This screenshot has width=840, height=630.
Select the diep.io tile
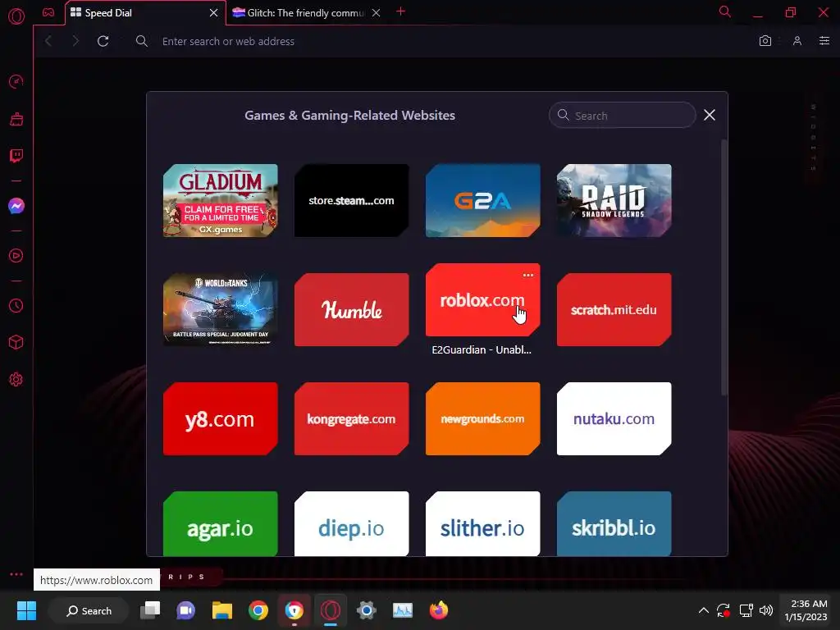pos(351,524)
